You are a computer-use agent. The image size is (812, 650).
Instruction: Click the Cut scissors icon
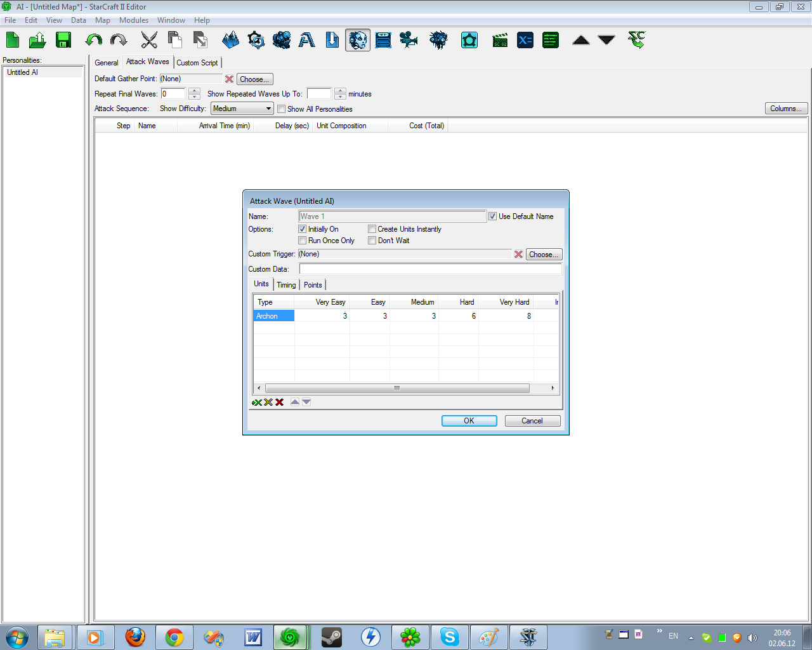coord(149,40)
